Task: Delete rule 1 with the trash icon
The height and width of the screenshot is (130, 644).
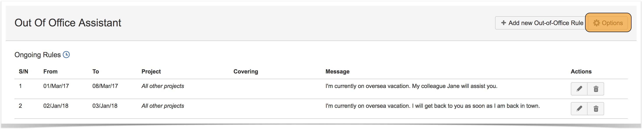Action: point(596,89)
